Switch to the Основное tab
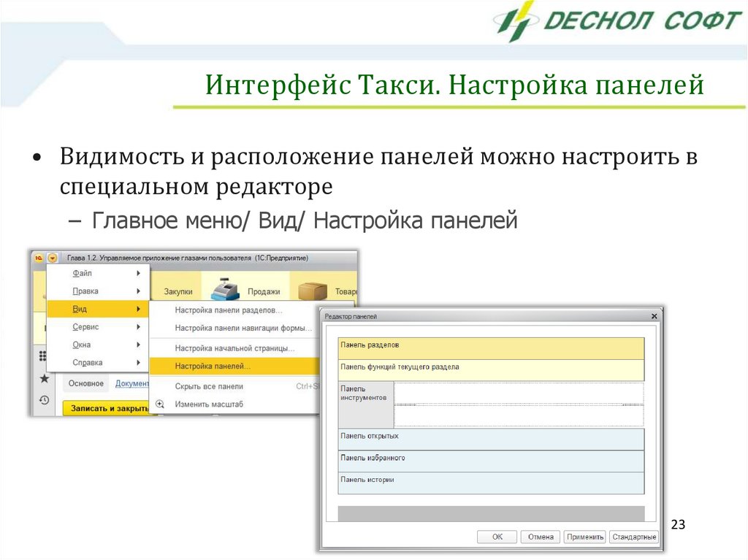 (x=84, y=383)
